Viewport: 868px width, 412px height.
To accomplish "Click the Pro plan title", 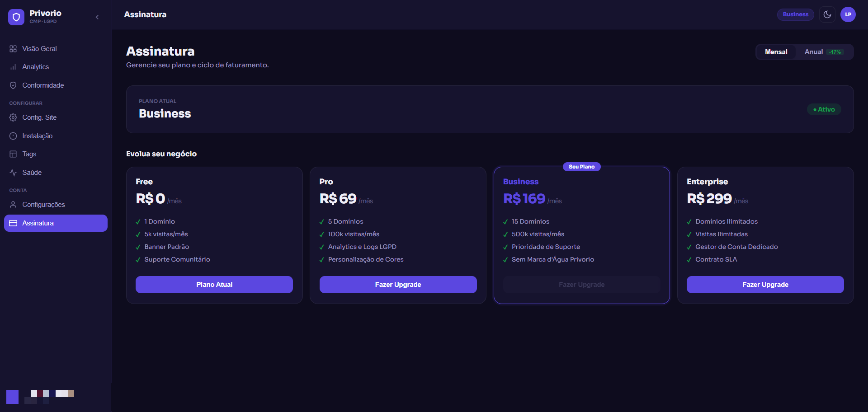I will [326, 182].
